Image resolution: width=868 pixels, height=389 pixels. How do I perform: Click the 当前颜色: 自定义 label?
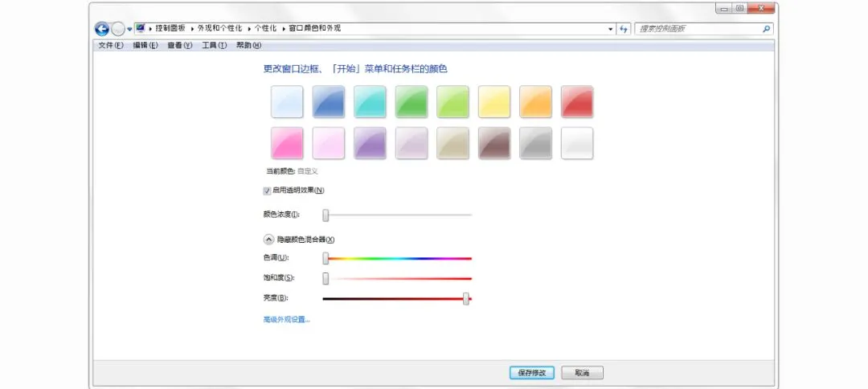pos(293,171)
